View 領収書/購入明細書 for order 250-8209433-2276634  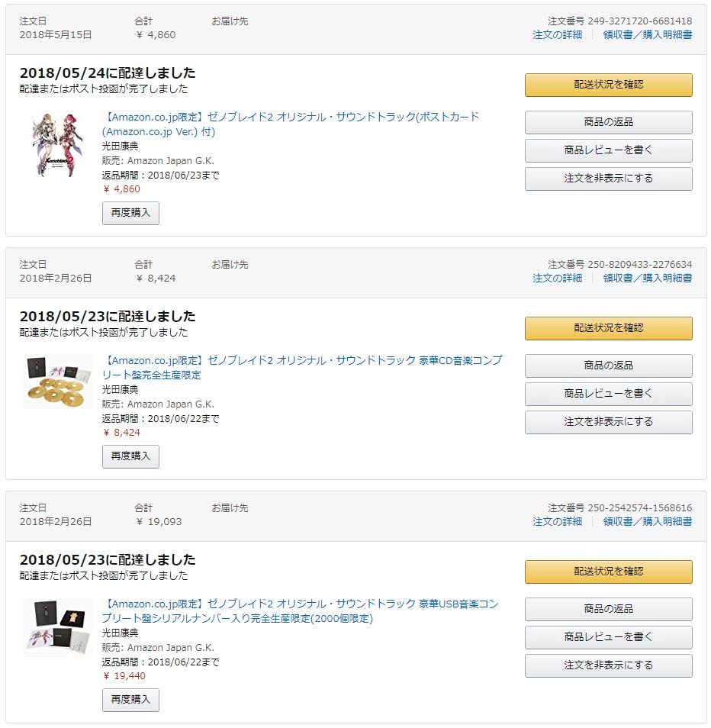click(647, 278)
